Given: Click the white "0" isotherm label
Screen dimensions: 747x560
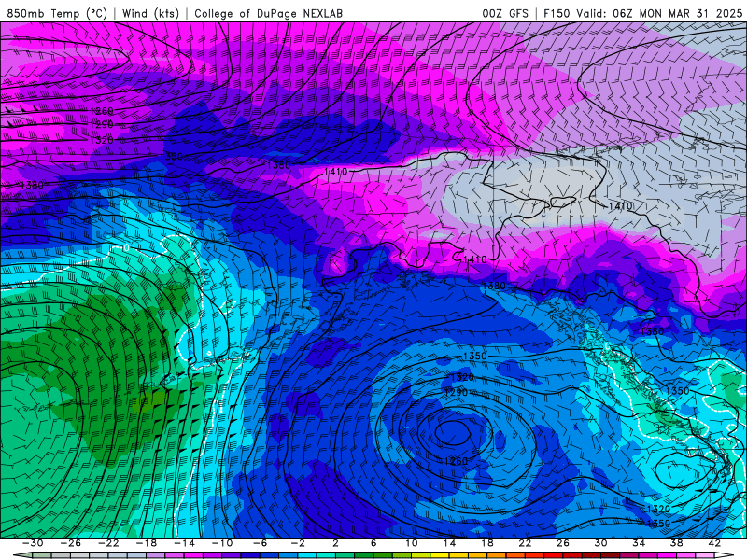Looking at the screenshot, I should tap(126, 248).
